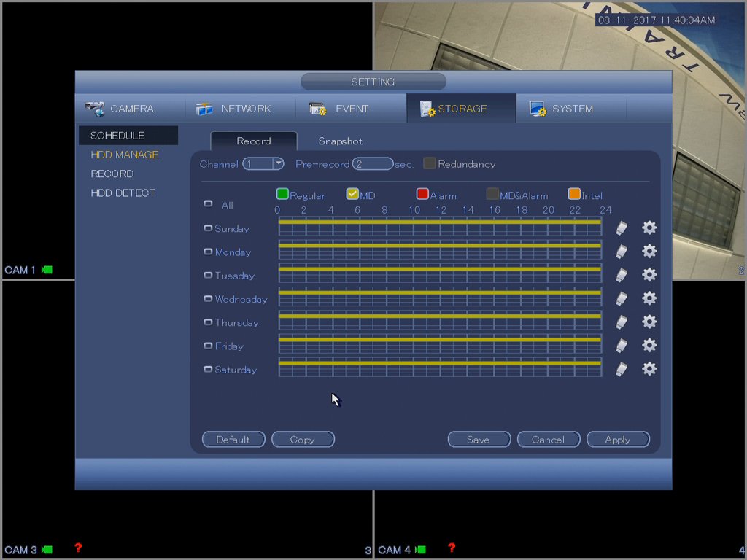Open the gear settings for Saturday

649,369
